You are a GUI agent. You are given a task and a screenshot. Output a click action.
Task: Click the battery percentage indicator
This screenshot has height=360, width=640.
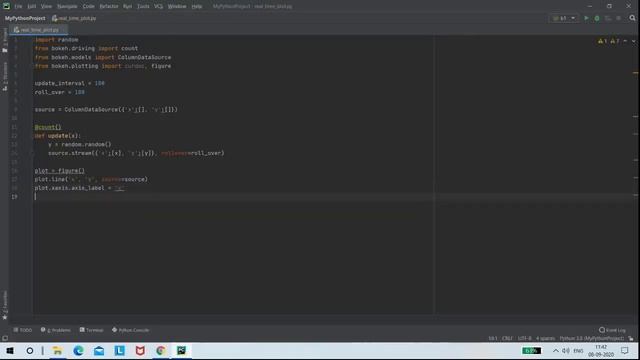(531, 351)
